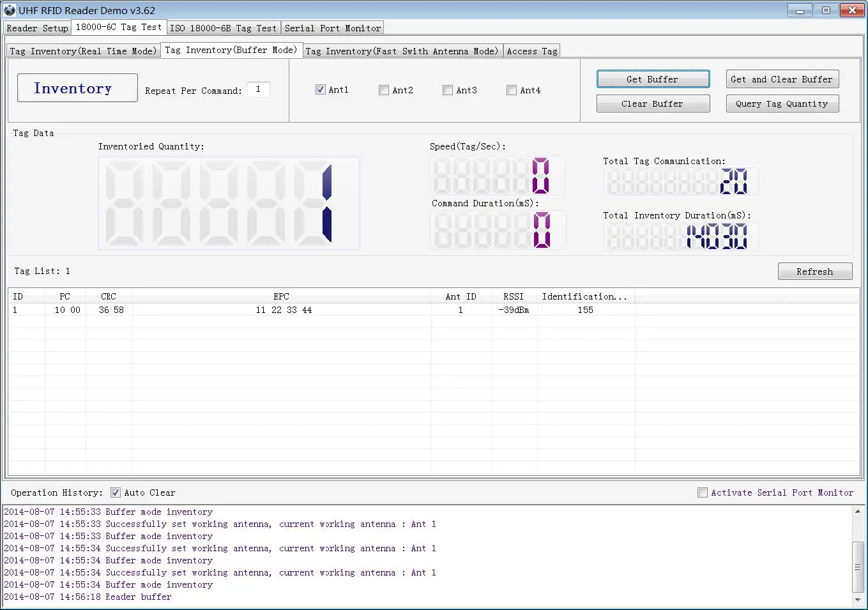The image size is (868, 610).
Task: Click the Get Buffer button
Action: [652, 79]
